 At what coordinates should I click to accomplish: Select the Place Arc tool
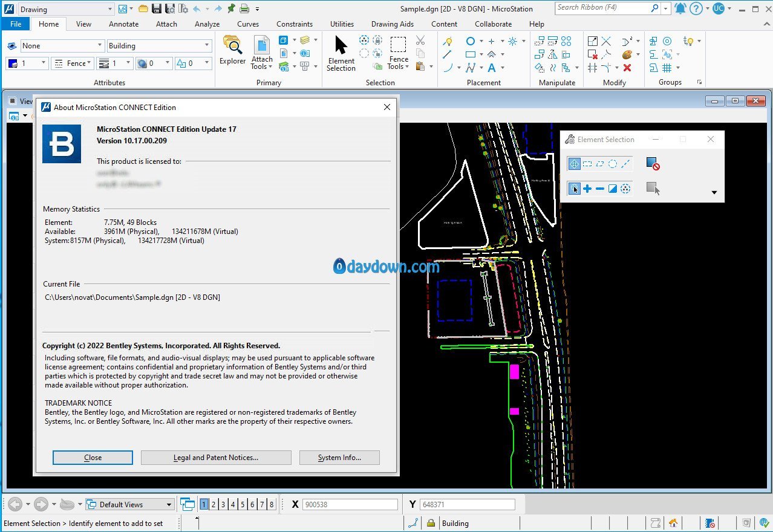point(448,68)
